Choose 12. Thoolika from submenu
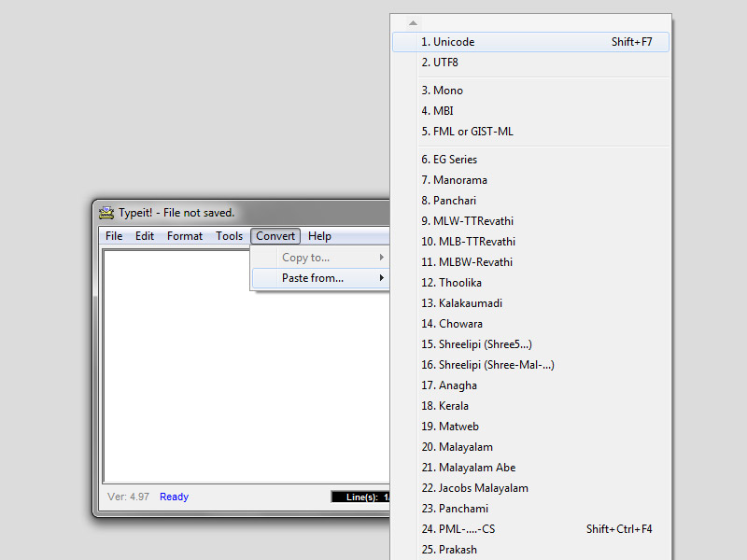The height and width of the screenshot is (560, 747). 530,283
